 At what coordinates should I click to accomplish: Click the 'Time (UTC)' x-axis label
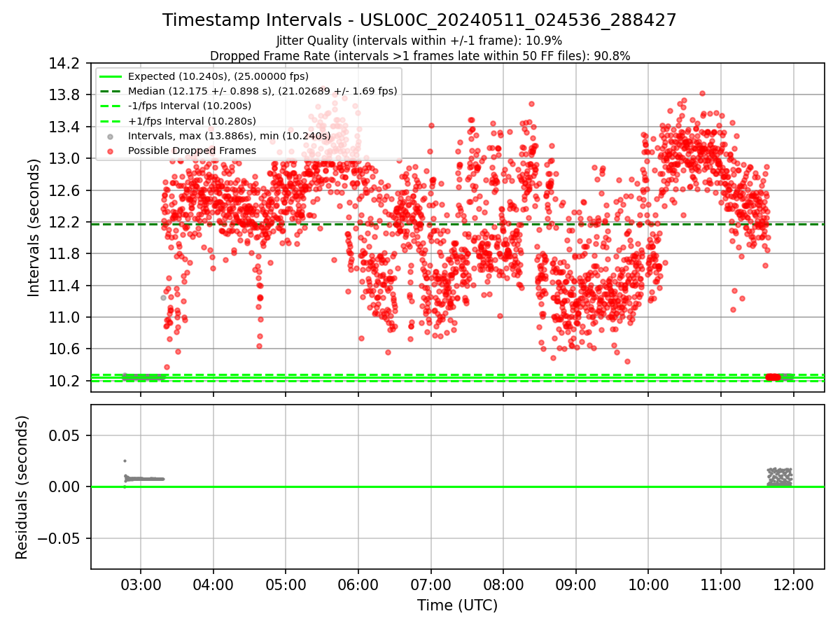(x=457, y=605)
